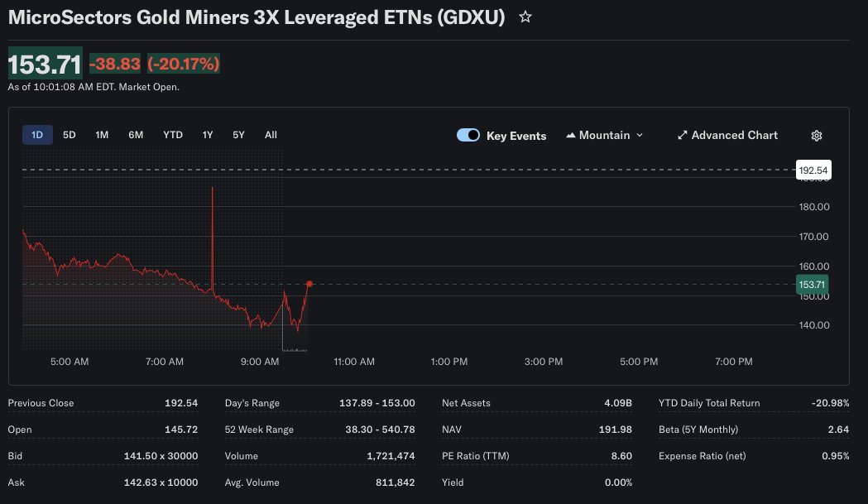The width and height of the screenshot is (868, 504).
Task: Click the red current price dot on chart
Action: pos(309,284)
